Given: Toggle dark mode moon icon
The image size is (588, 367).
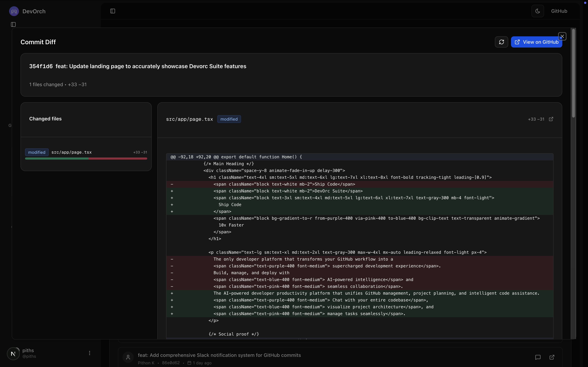Looking at the screenshot, I should tap(537, 11).
